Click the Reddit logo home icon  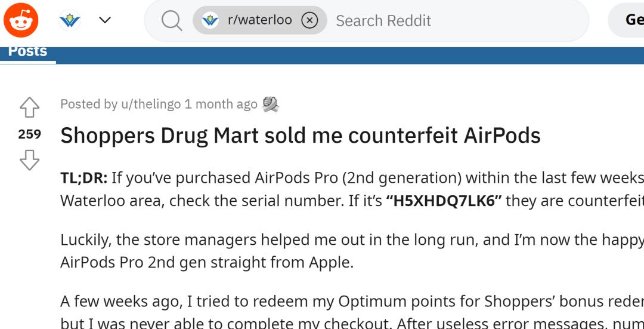click(x=21, y=20)
